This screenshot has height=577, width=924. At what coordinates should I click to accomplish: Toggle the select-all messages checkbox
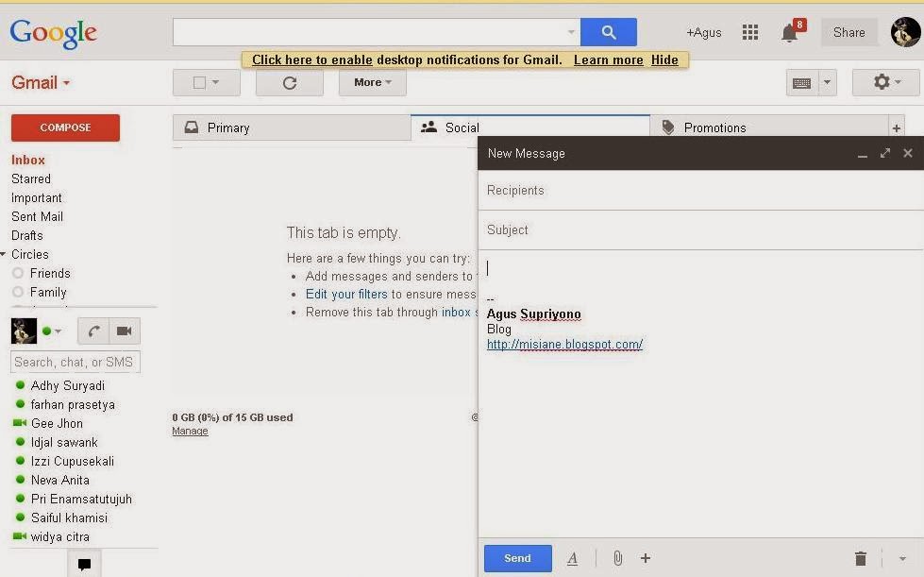click(199, 82)
